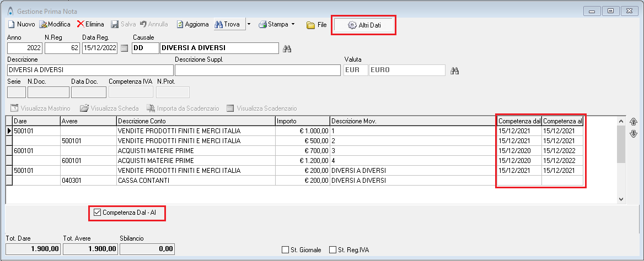Expand the Trova dropdown arrow
The width and height of the screenshot is (644, 261).
point(249,24)
